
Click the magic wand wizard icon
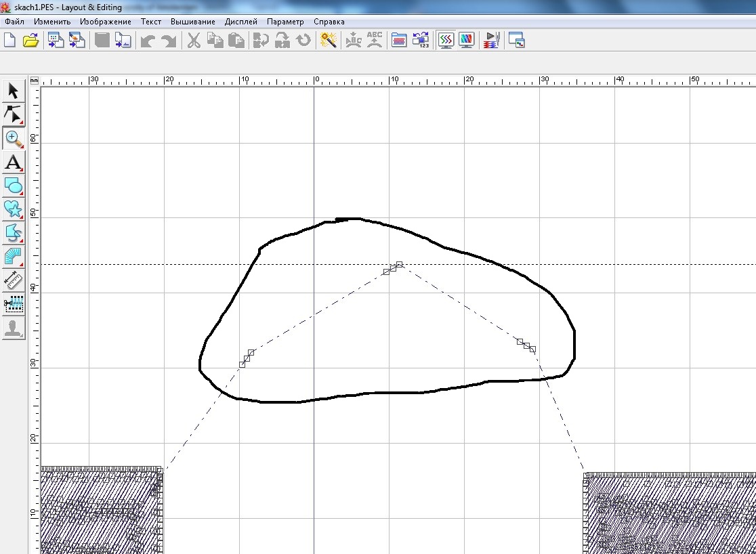pyautogui.click(x=329, y=41)
